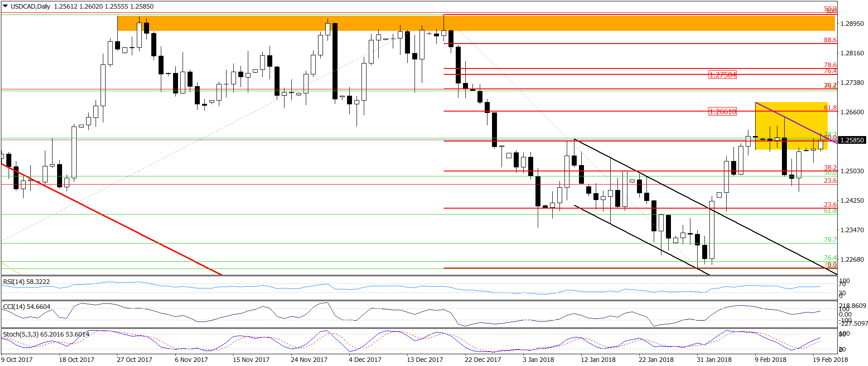868x366 pixels.
Task: Click the 9 Feb 2018 date label
Action: coord(771,360)
